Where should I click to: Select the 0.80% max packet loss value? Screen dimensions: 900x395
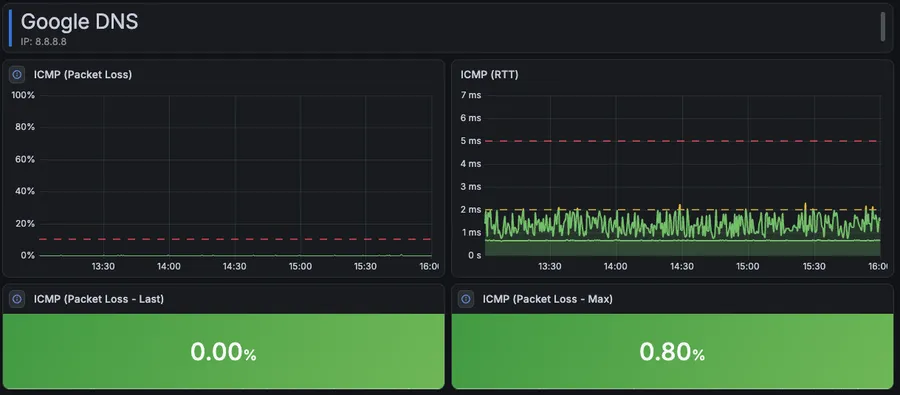coord(672,353)
